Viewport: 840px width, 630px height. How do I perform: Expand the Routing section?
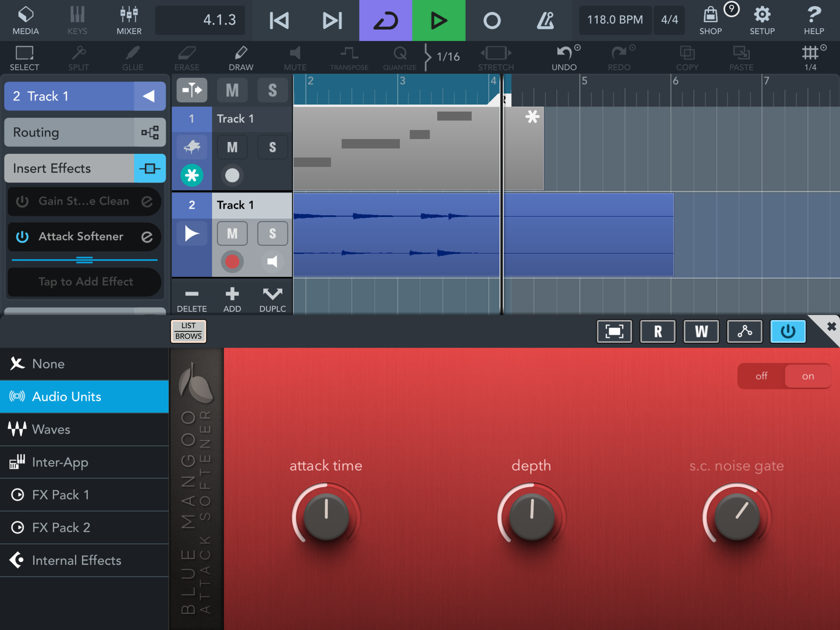(85, 132)
